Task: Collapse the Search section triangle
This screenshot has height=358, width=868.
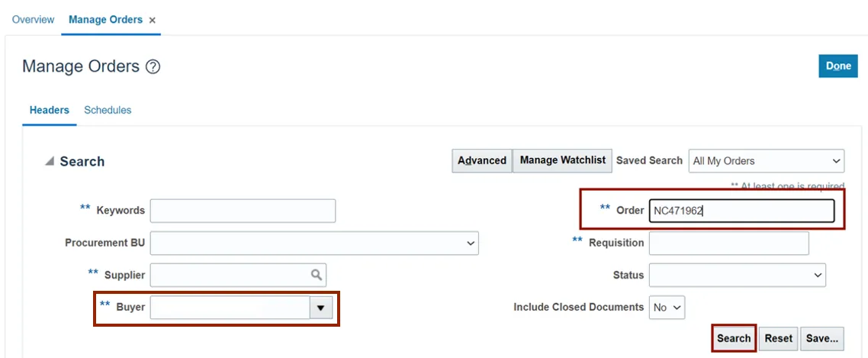Action: pyautogui.click(x=50, y=161)
